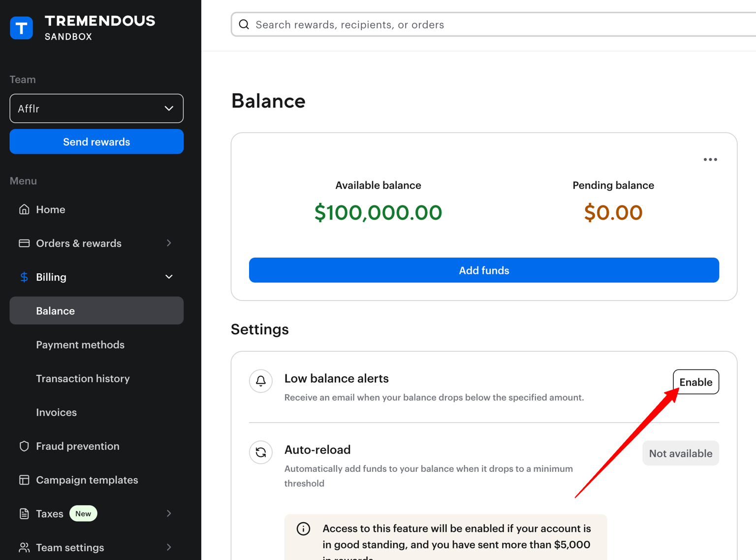The width and height of the screenshot is (756, 560).
Task: Collapse the Billing menu section
Action: pos(169,277)
